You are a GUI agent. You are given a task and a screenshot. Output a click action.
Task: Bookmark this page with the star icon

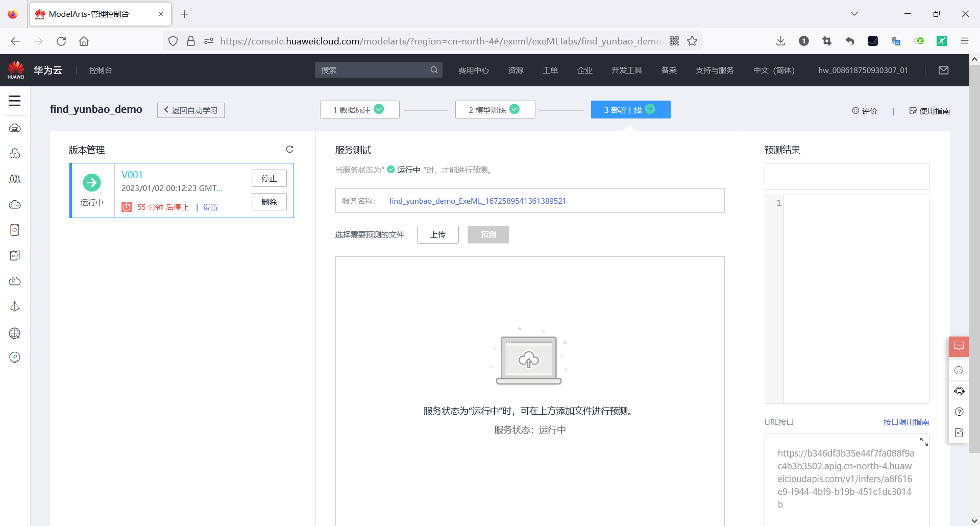click(692, 41)
